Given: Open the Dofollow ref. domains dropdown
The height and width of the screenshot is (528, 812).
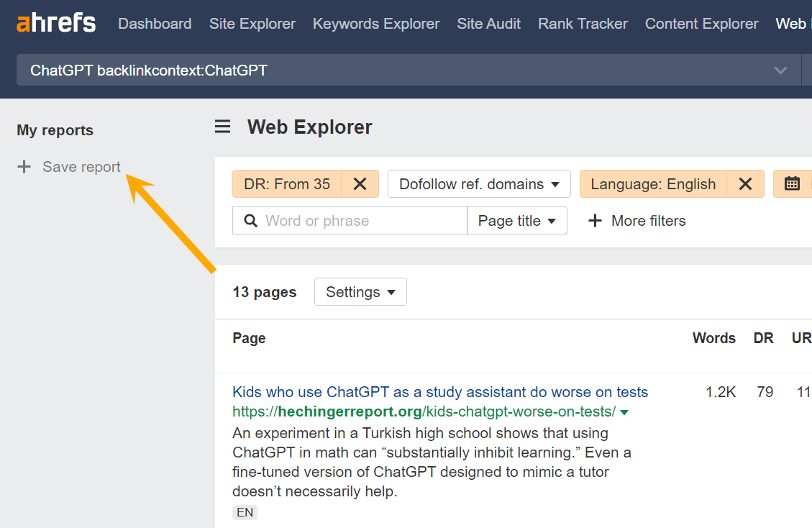Looking at the screenshot, I should click(479, 183).
